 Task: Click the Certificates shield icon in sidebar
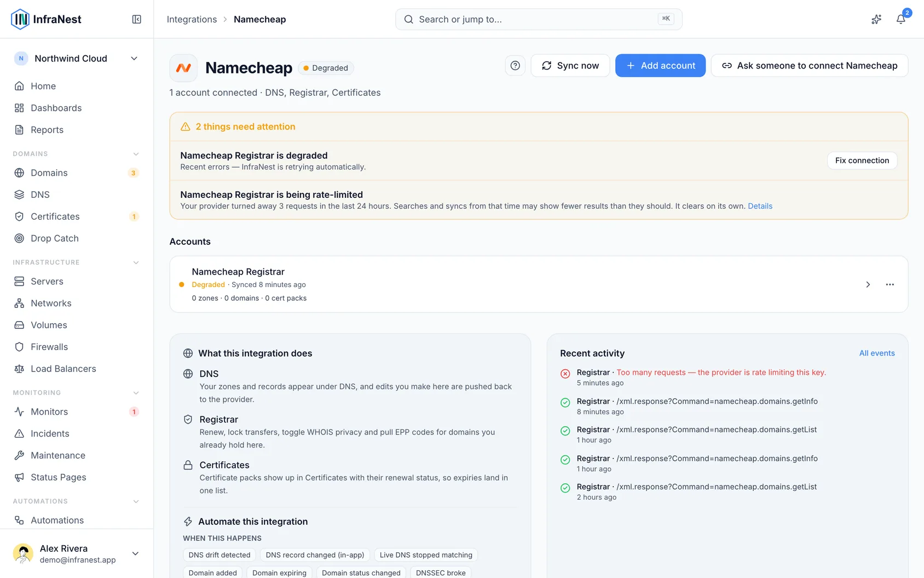(x=19, y=216)
